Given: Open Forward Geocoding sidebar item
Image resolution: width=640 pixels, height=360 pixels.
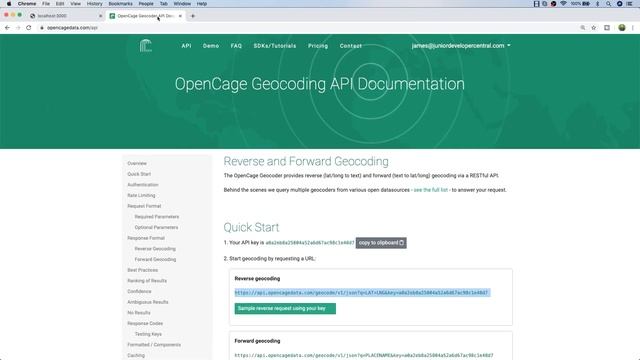Looking at the screenshot, I should pos(155,259).
